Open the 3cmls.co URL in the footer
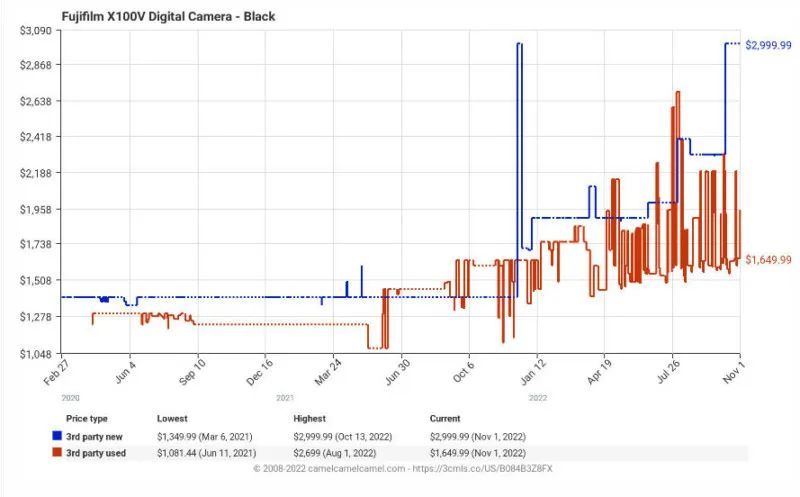Screen dimensions: 800x497 (x=482, y=468)
